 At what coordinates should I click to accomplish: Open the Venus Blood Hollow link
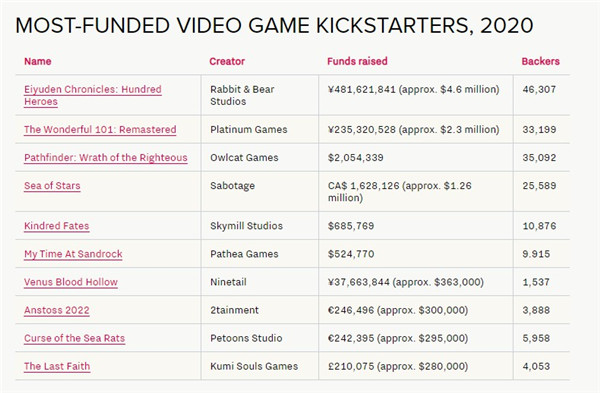pos(71,282)
